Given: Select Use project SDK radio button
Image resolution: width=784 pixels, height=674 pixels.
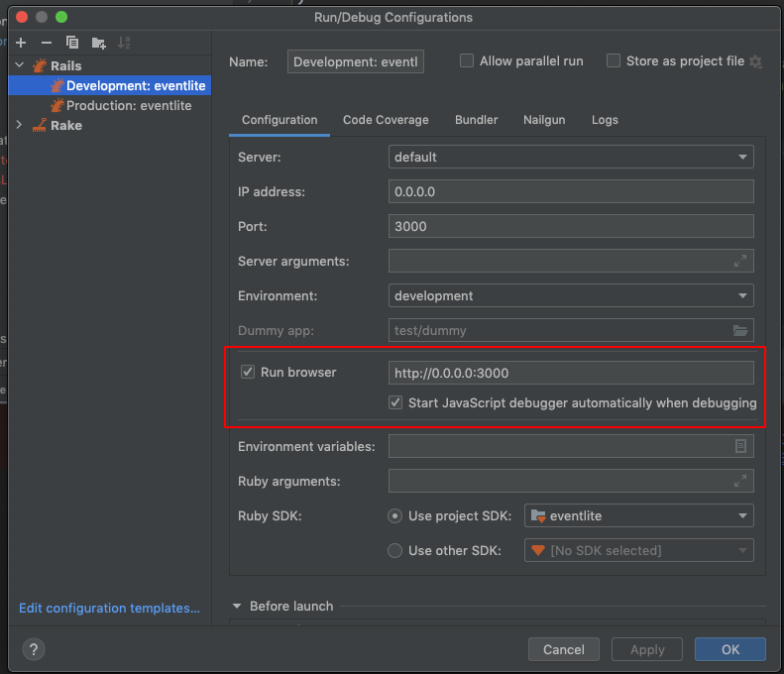Looking at the screenshot, I should [x=395, y=516].
